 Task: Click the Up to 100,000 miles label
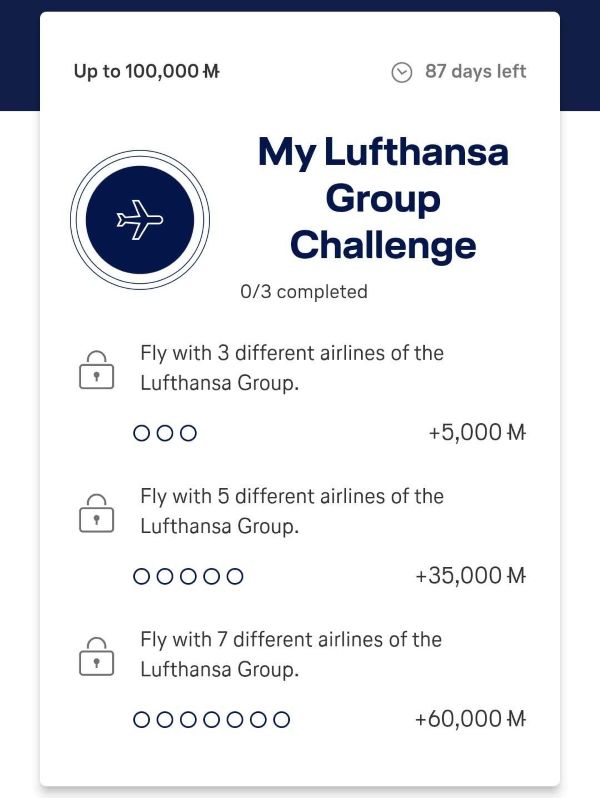point(147,72)
